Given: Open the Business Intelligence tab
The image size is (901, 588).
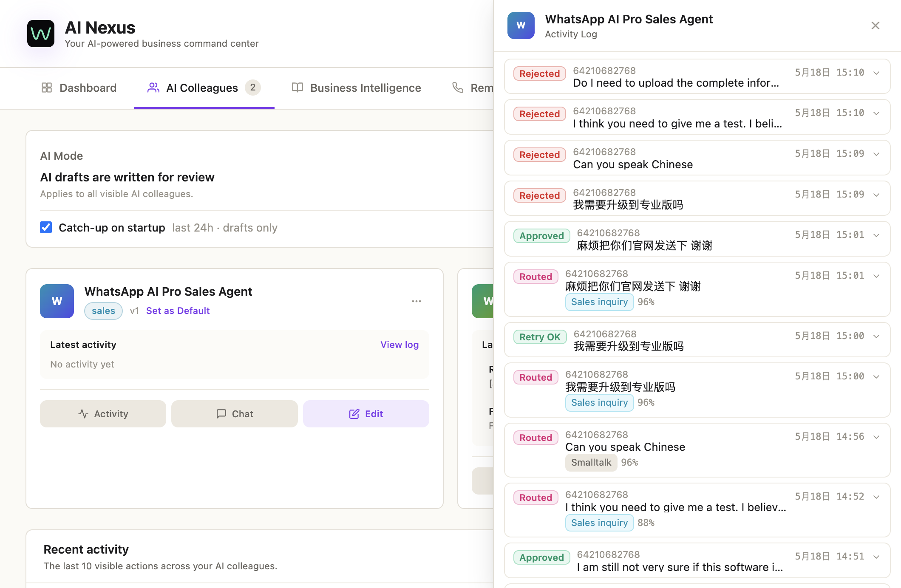Looking at the screenshot, I should [x=356, y=88].
